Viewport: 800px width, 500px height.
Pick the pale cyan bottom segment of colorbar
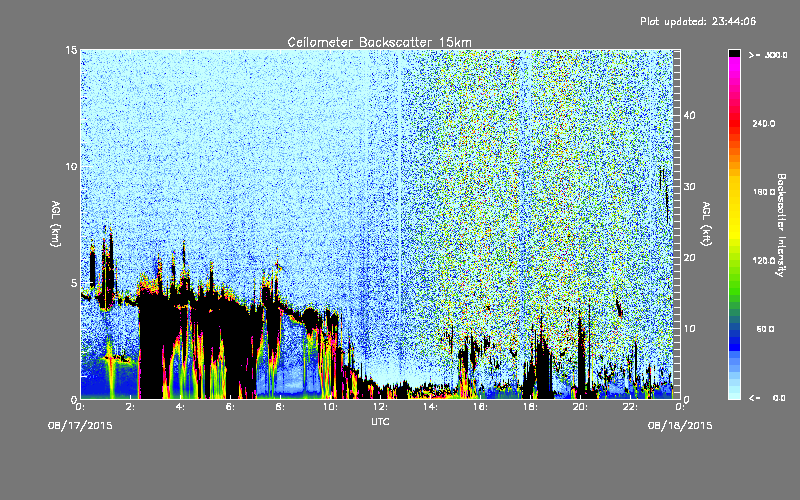point(734,395)
